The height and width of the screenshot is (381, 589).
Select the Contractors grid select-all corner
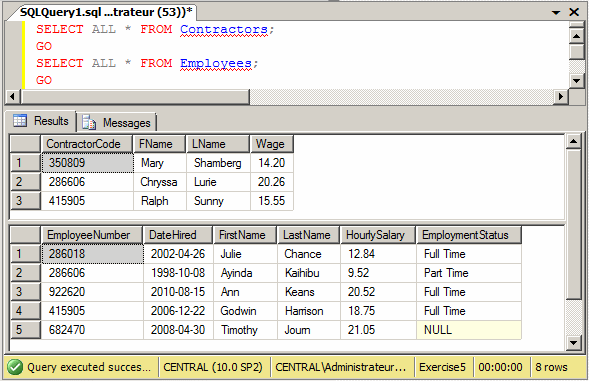tap(25, 144)
